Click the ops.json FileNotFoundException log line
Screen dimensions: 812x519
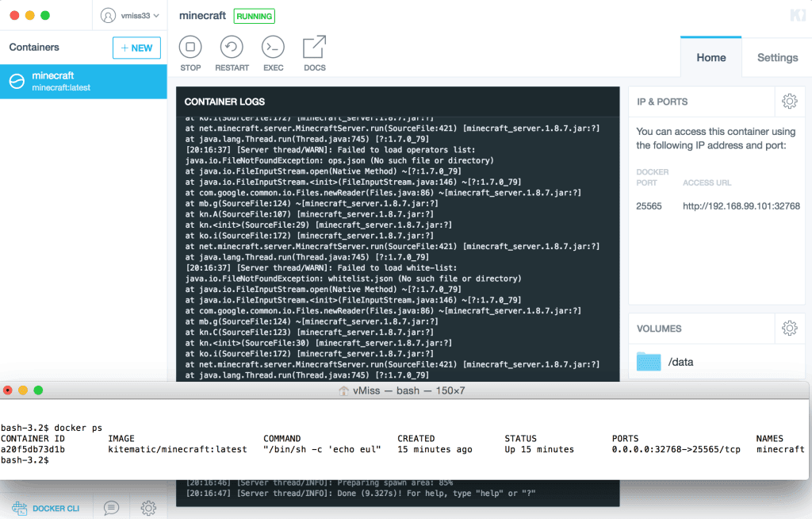coord(339,160)
